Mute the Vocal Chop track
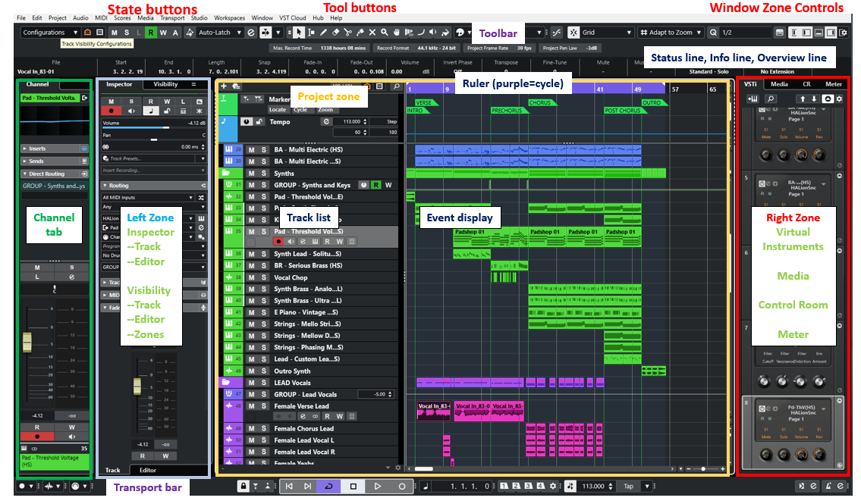The image size is (861, 504). [251, 277]
